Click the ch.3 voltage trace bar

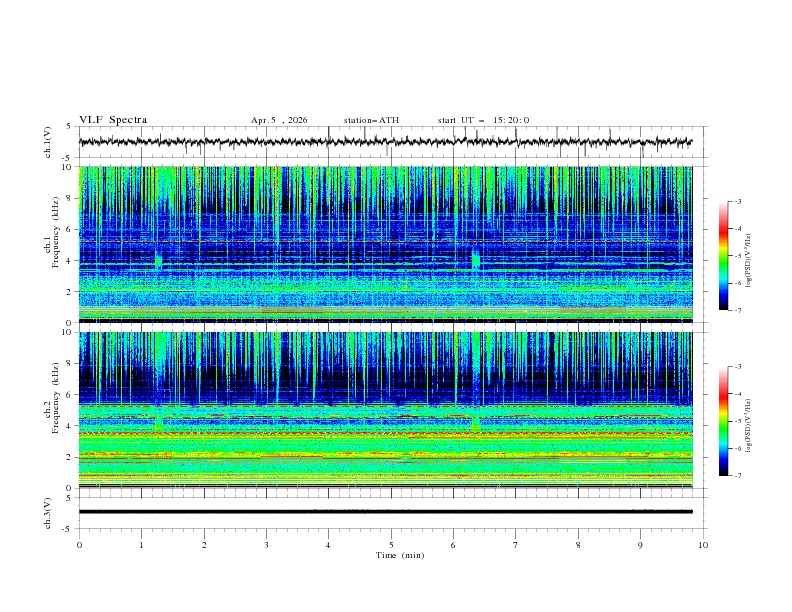tap(385, 512)
